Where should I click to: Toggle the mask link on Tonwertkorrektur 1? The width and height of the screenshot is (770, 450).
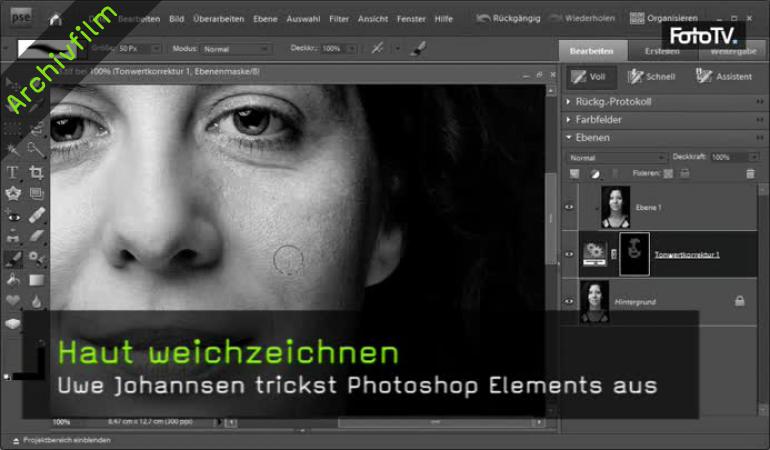tap(613, 254)
